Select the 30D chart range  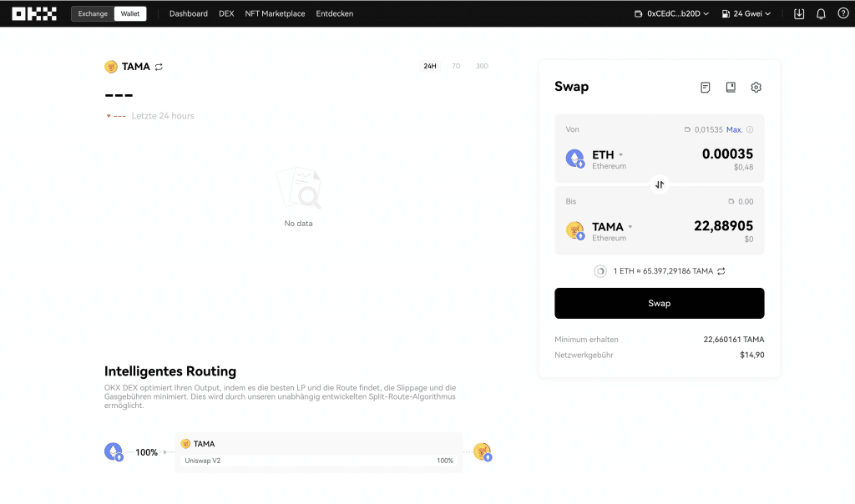click(x=482, y=66)
